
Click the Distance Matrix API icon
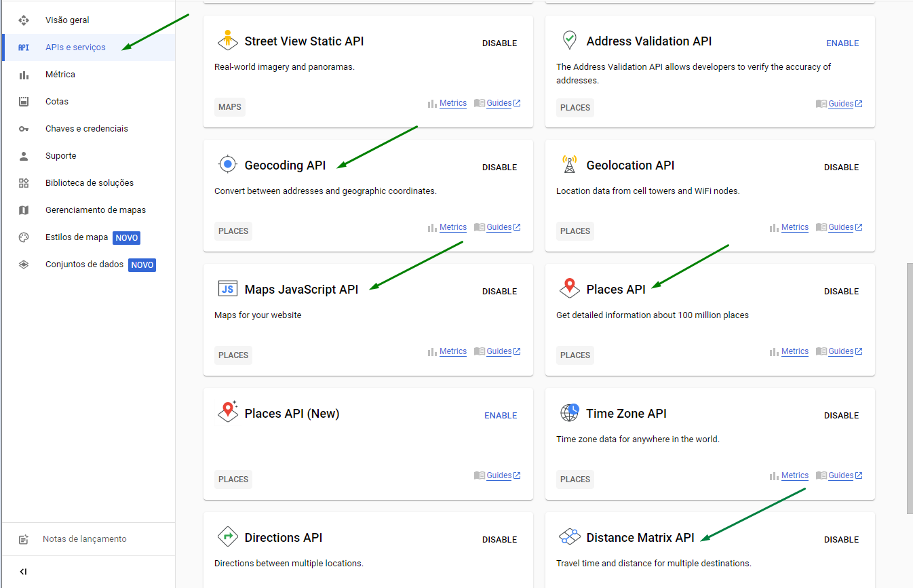pyautogui.click(x=570, y=537)
